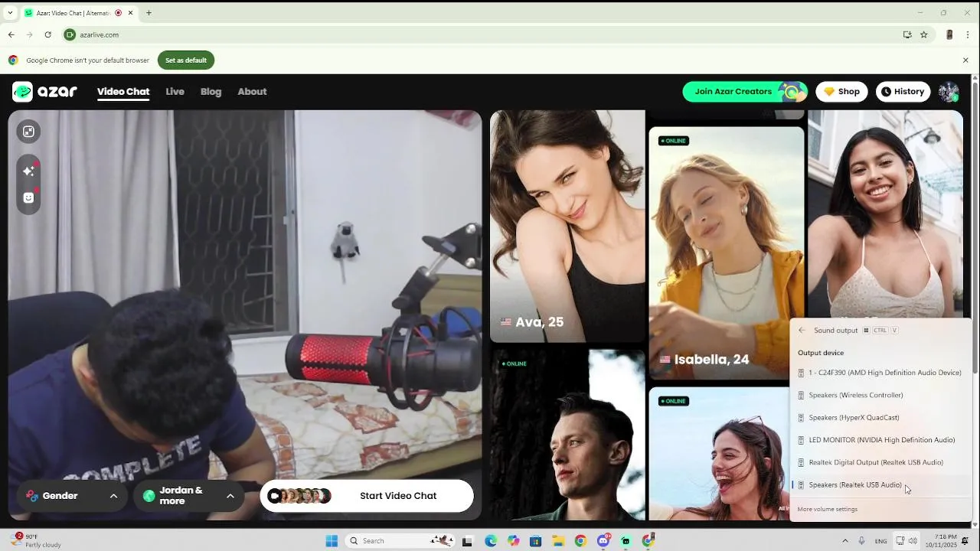
Task: Select LED MONITOR NVIDIA audio output
Action: coord(880,440)
